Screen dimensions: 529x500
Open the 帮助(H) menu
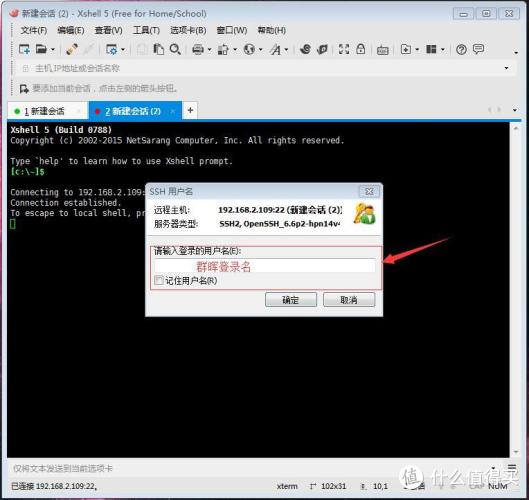[272, 30]
